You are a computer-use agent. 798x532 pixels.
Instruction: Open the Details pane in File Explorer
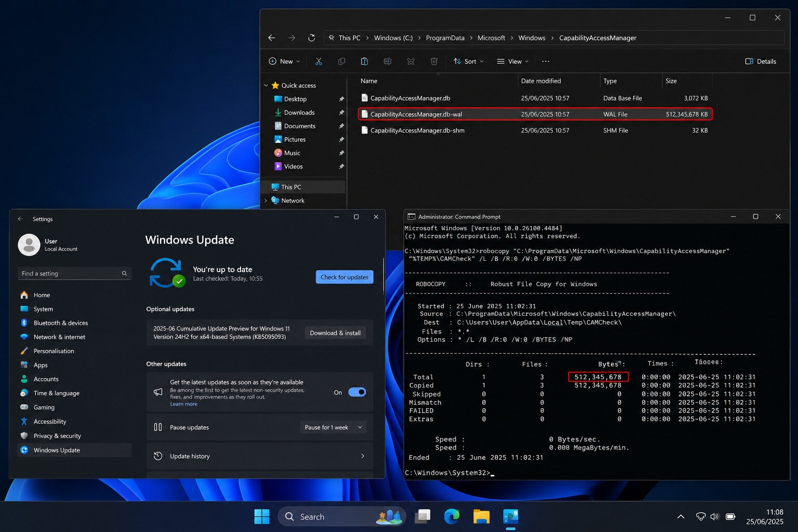coord(761,61)
